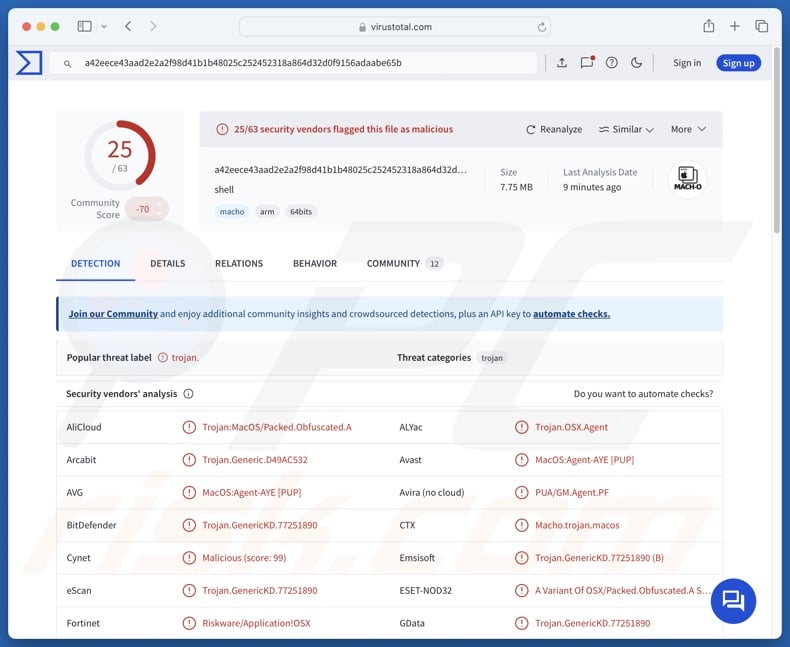The width and height of the screenshot is (790, 647).
Task: Switch to the BEHAVIOR tab
Action: point(315,264)
